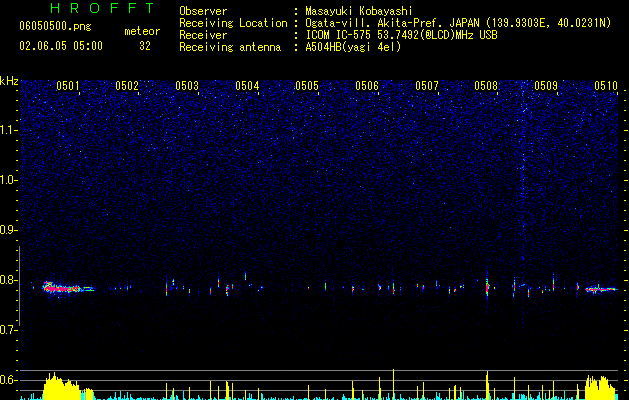Click the long meteor echo near 0510

(x=601, y=289)
